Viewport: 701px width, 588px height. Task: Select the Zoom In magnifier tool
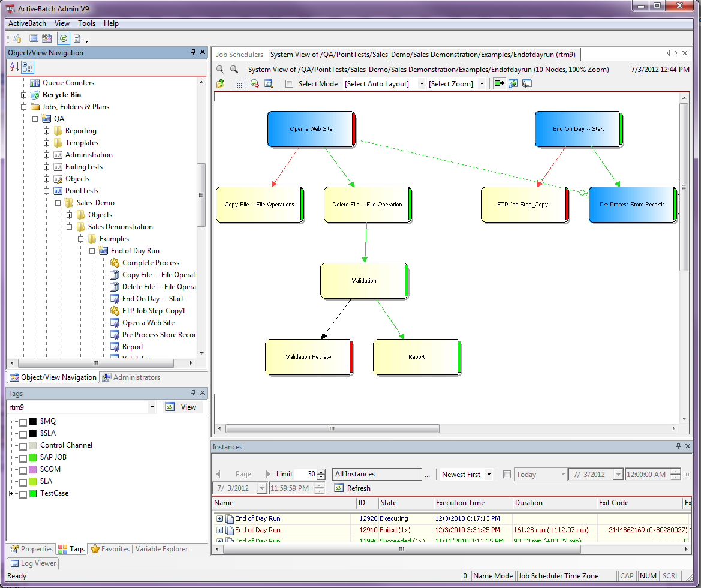coord(221,69)
